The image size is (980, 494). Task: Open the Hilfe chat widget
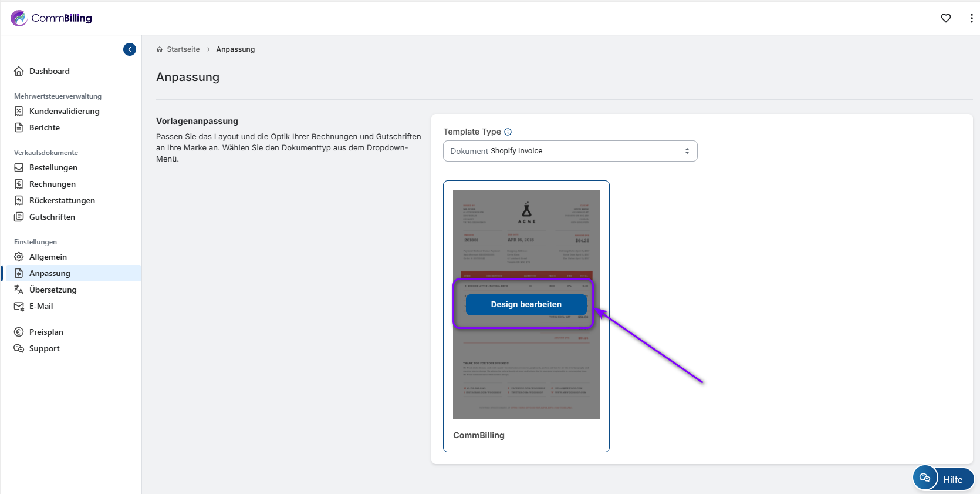tap(944, 479)
